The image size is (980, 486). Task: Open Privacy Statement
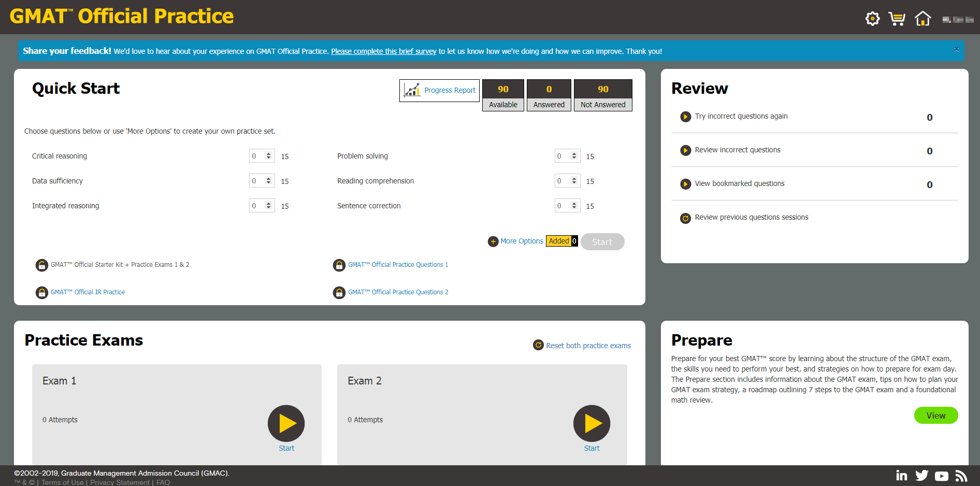pyautogui.click(x=120, y=482)
